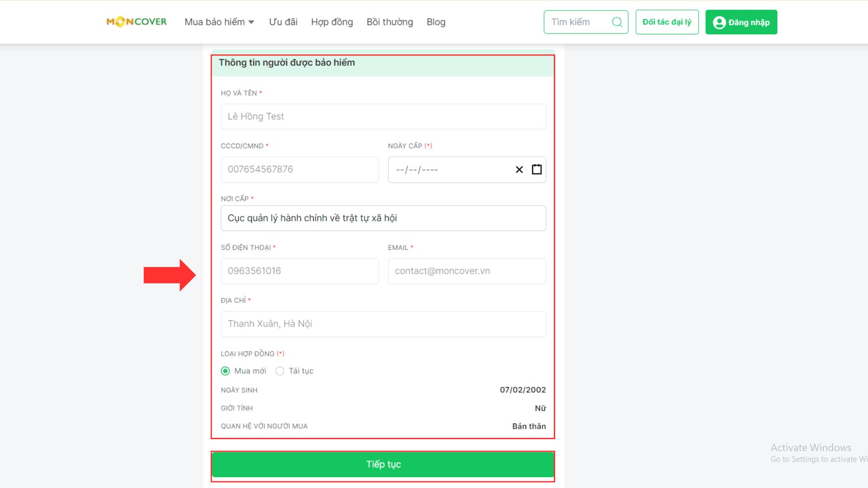This screenshot has width=868, height=488.
Task: Click the user avatar icon in Đăng nhập
Action: click(x=719, y=23)
